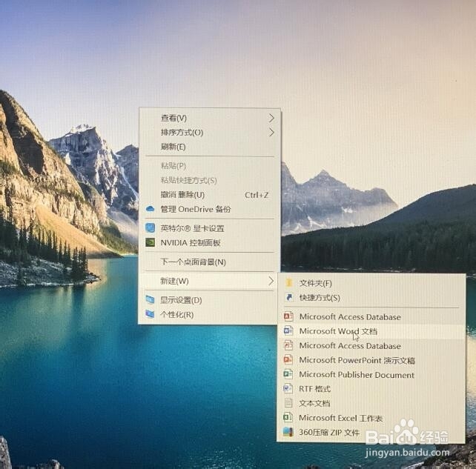Click the Excel worksheet icon
Image resolution: width=476 pixels, height=469 pixels.
[288, 417]
